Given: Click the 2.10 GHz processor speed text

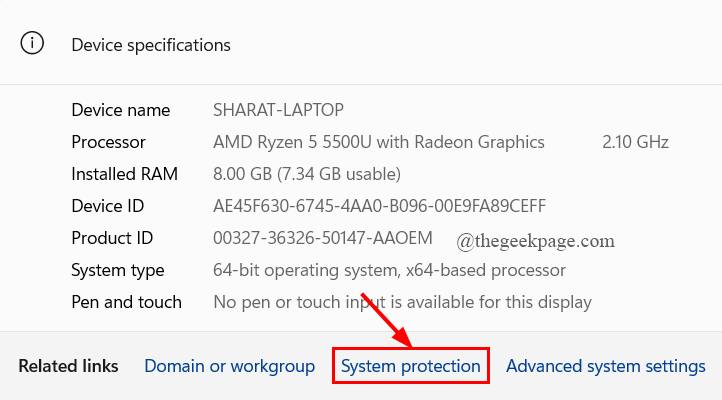Looking at the screenshot, I should [x=635, y=142].
